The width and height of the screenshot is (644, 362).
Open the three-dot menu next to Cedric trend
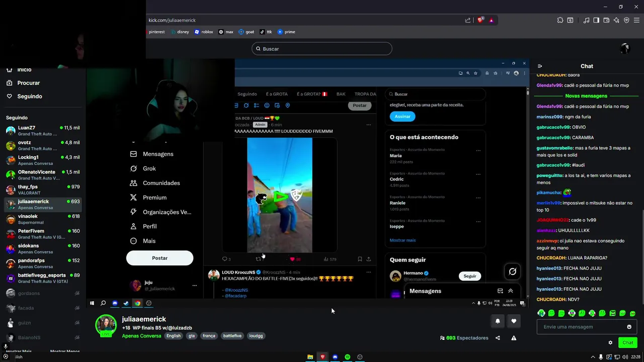(x=478, y=174)
